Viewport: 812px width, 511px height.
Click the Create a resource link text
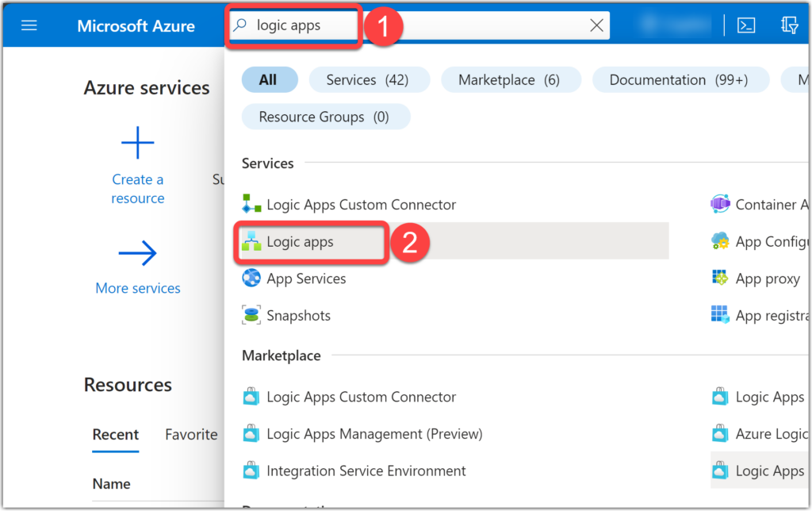point(138,189)
